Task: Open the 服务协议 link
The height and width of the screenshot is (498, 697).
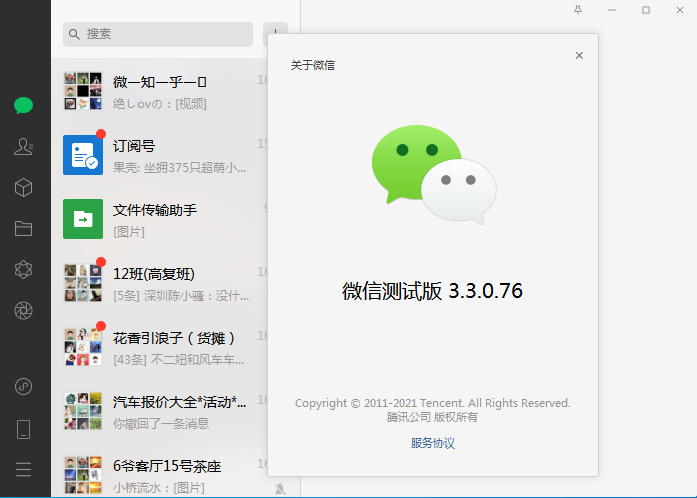Action: click(x=433, y=443)
